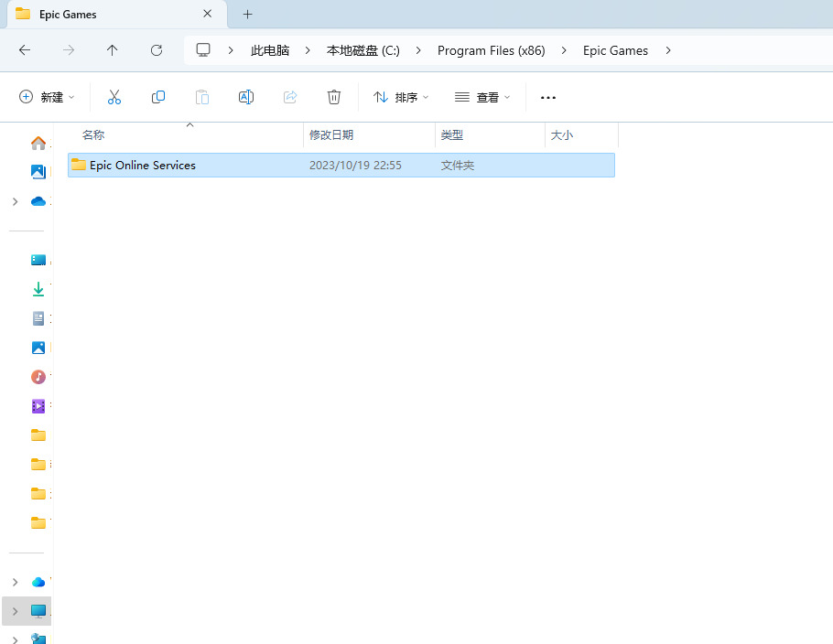Jump to Program Files (x86) breadcrumb

[492, 50]
